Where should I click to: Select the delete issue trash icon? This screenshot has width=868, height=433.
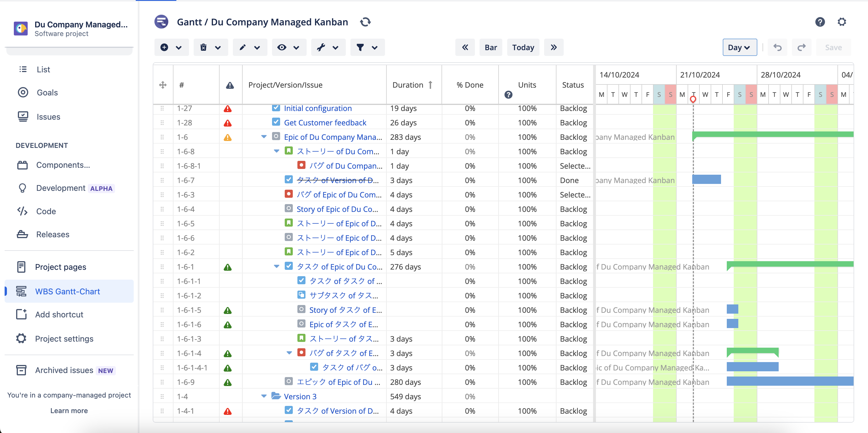coord(204,47)
